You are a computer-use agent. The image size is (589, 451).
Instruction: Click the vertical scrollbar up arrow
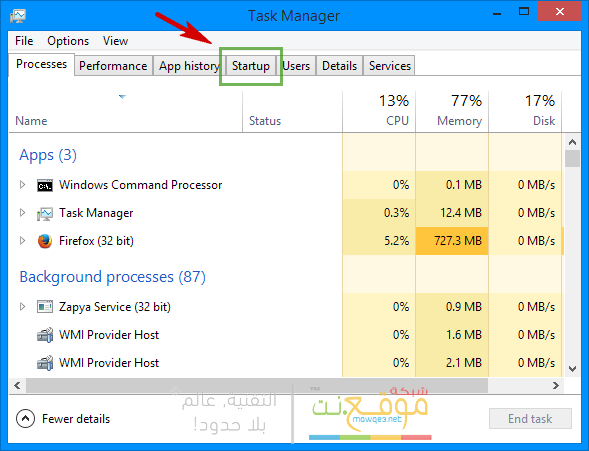(572, 142)
